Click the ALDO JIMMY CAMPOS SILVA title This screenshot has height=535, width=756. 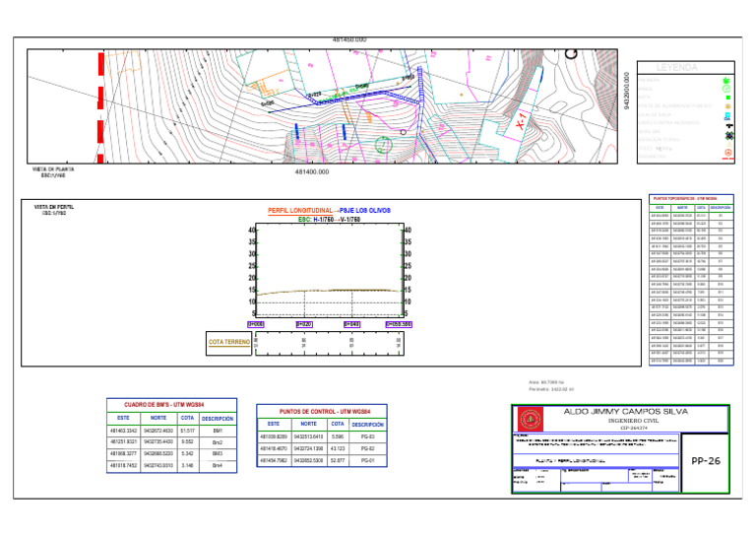(x=609, y=411)
